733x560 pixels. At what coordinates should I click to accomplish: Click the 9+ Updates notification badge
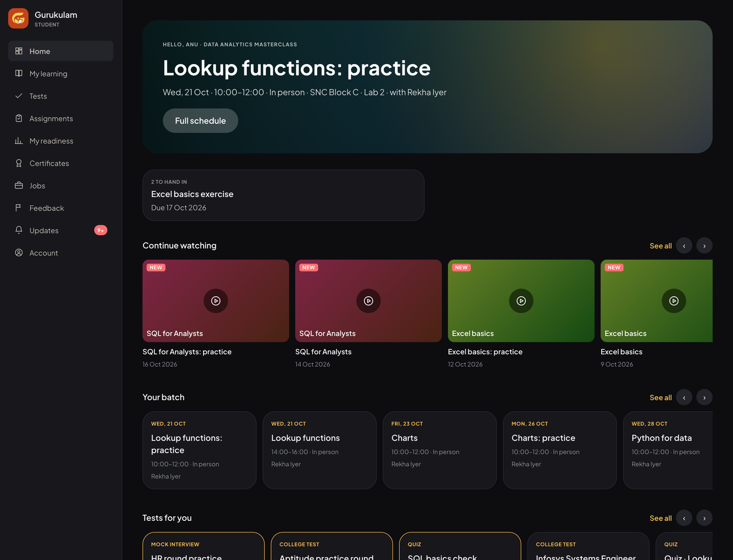pos(101,230)
